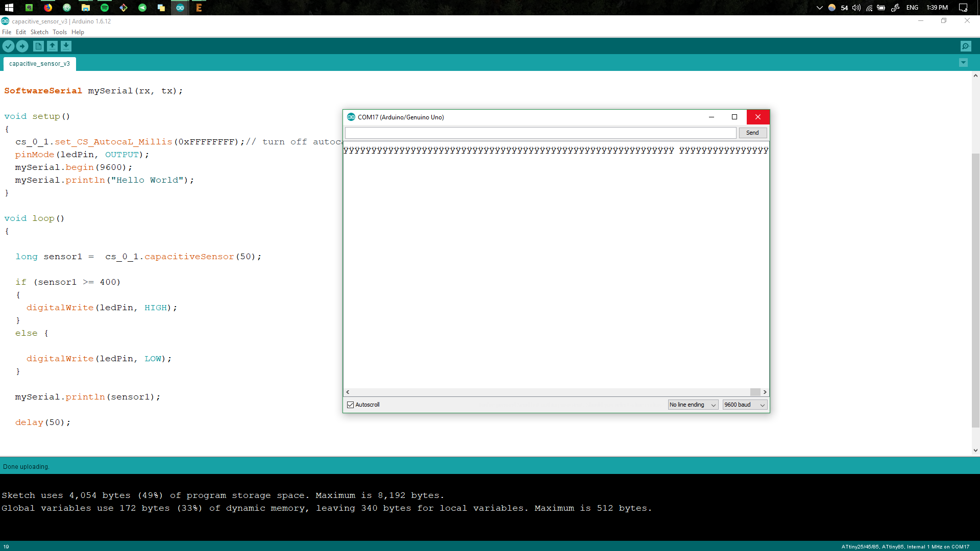
Task: Open Spotify from the taskbar
Action: (x=105, y=8)
